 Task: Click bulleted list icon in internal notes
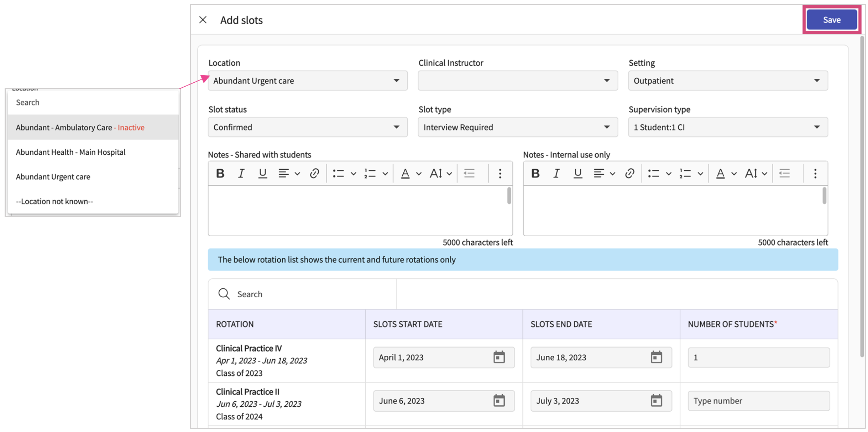[653, 174]
